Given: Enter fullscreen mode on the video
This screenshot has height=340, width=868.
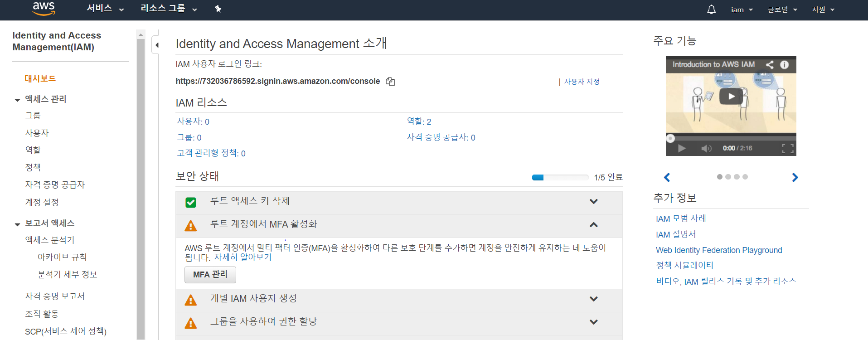Looking at the screenshot, I should tap(788, 148).
